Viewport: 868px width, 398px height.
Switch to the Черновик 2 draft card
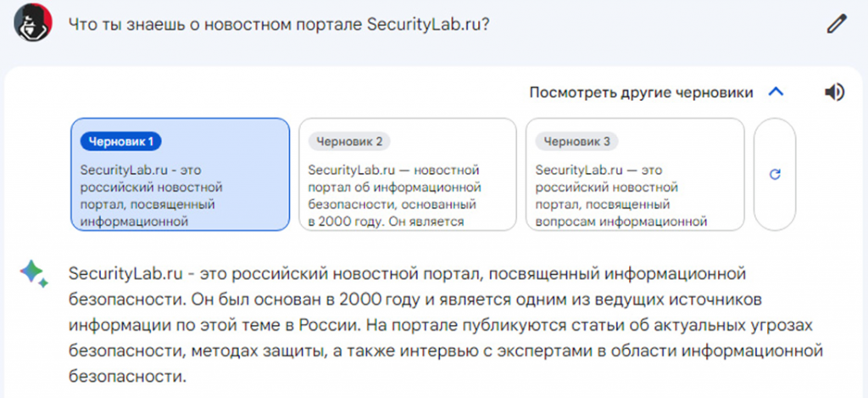[x=407, y=174]
